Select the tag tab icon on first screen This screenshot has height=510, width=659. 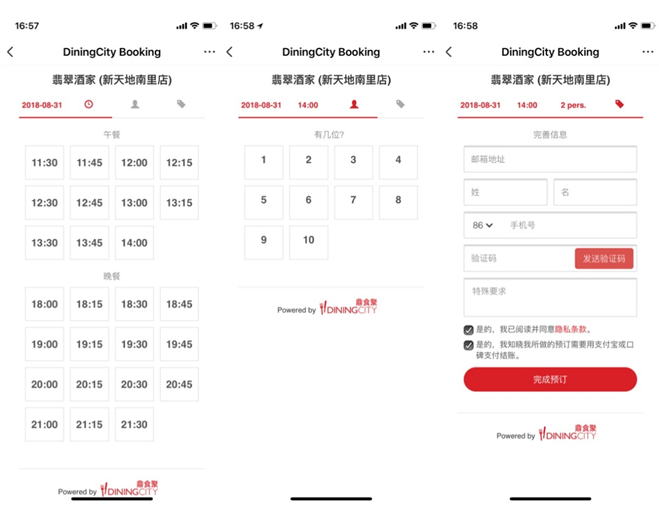point(181,104)
